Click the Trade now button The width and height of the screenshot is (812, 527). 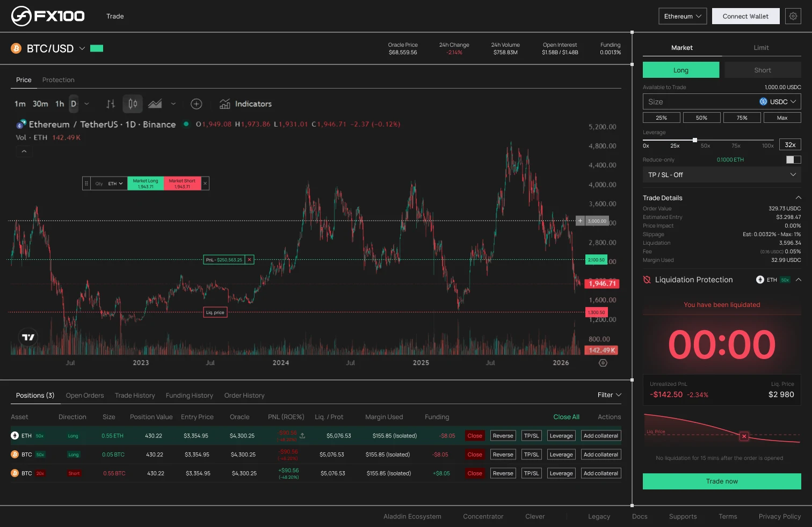click(x=722, y=481)
